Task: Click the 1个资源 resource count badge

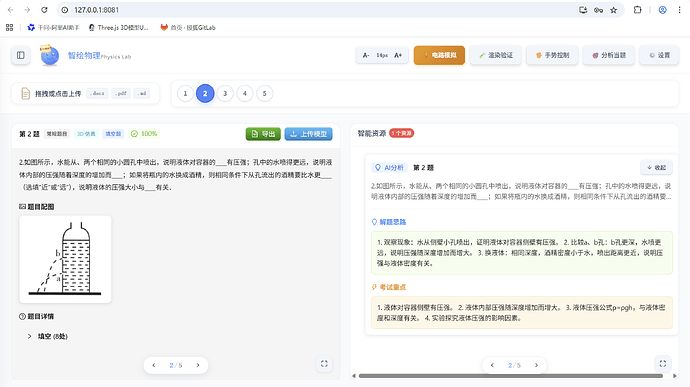Action: 401,133
